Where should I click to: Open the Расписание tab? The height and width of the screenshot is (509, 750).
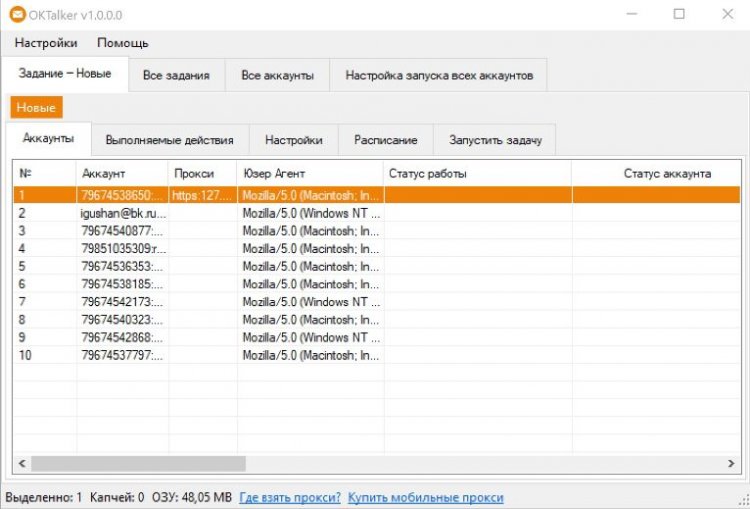click(x=385, y=140)
